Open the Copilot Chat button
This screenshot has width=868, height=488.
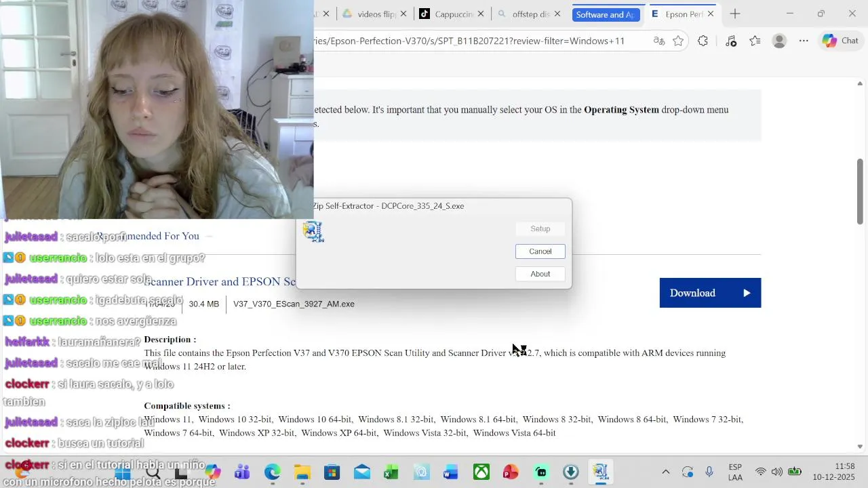[841, 41]
